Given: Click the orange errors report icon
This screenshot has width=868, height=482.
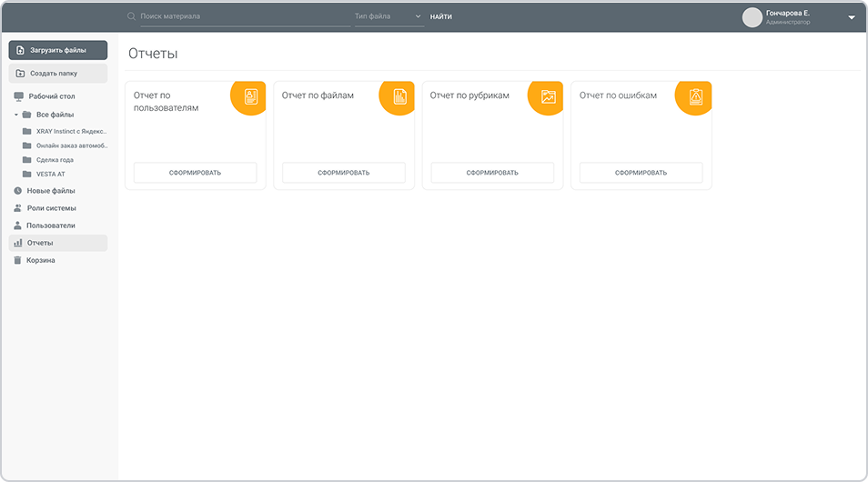Looking at the screenshot, I should 696,96.
